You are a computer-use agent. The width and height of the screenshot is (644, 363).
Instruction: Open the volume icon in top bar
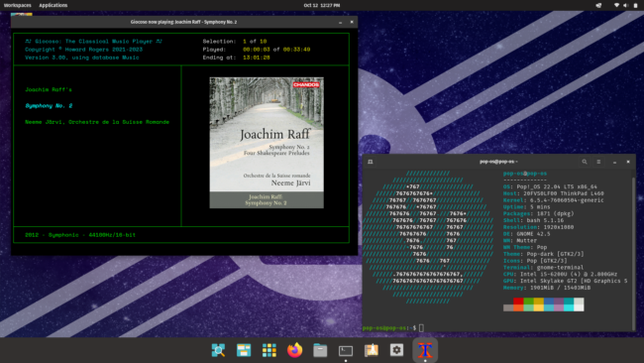click(625, 5)
